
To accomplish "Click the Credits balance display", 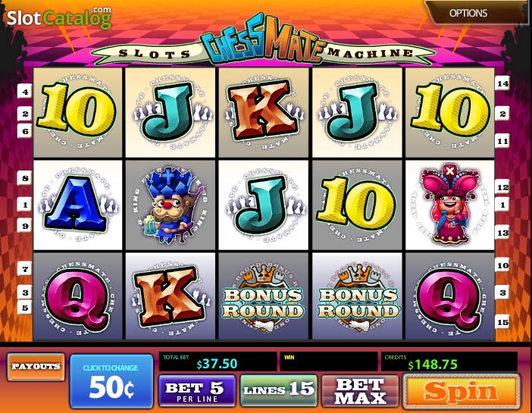I will coord(449,361).
